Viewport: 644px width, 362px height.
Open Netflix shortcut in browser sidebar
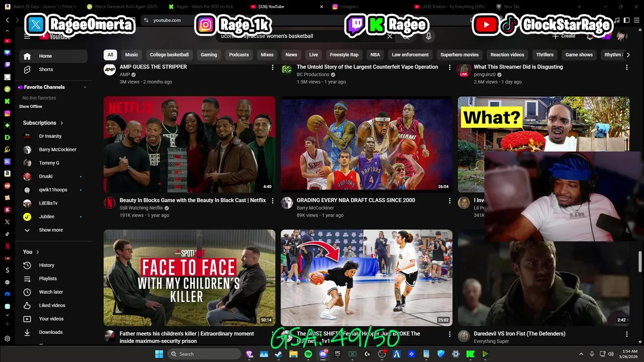point(7,246)
